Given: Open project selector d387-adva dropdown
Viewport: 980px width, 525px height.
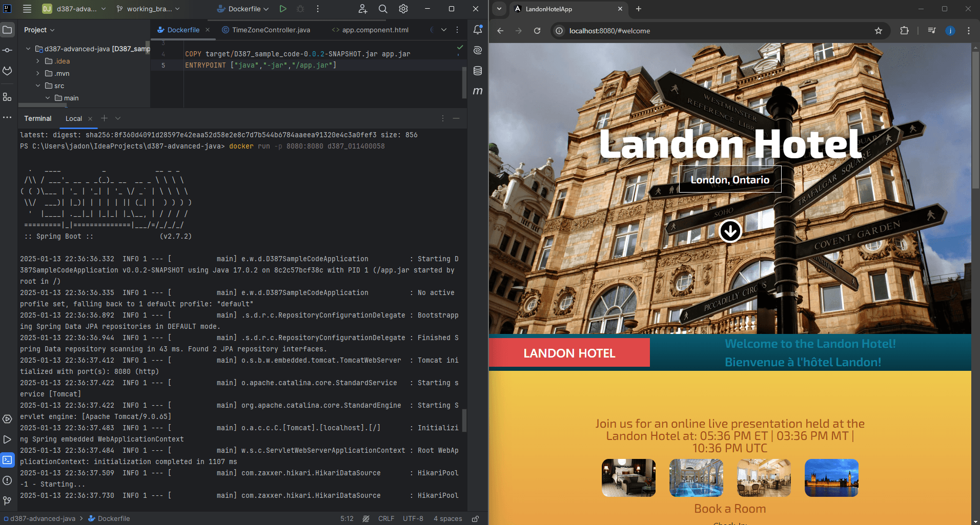Looking at the screenshot, I should tap(75, 9).
